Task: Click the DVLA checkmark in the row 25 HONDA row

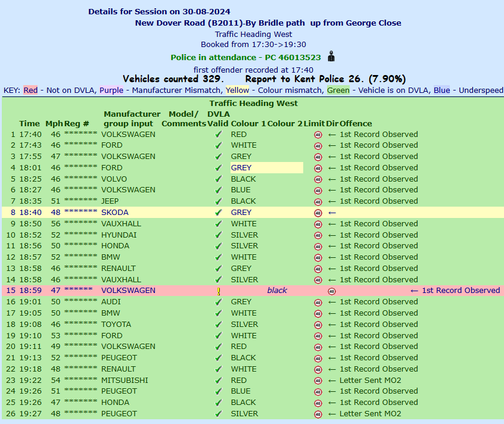Action: pyautogui.click(x=218, y=403)
